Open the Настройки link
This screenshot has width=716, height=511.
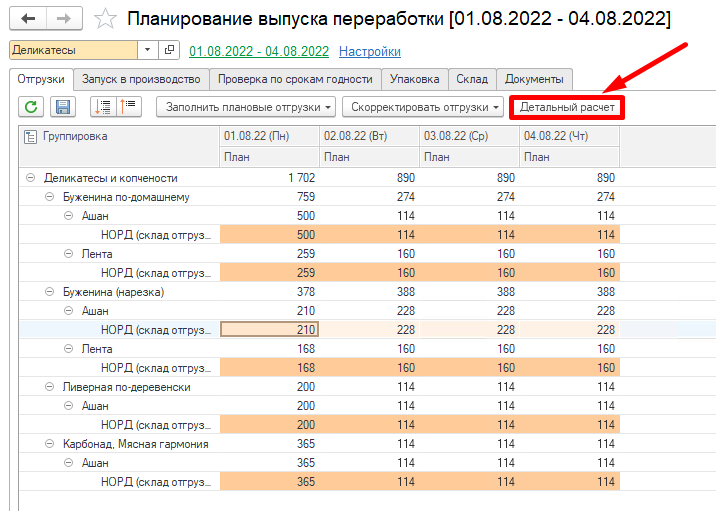tap(370, 51)
